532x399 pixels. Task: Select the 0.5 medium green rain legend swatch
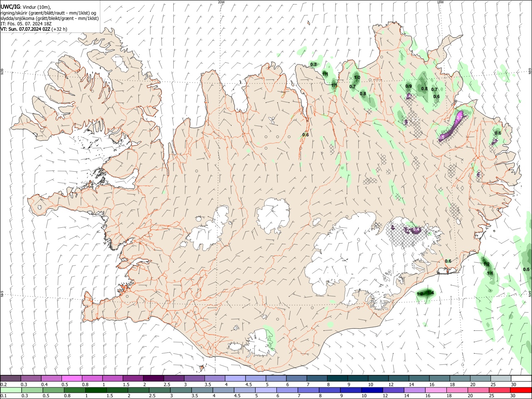click(53, 390)
